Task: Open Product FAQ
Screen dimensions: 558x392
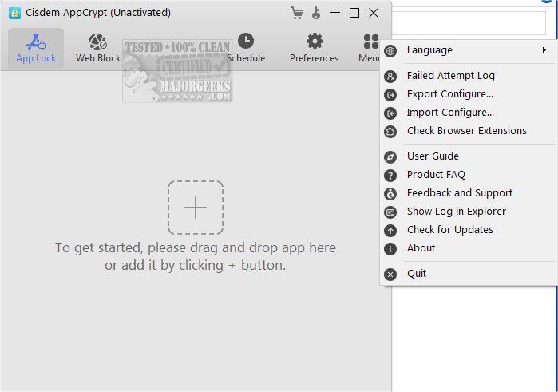Action: (469, 175)
